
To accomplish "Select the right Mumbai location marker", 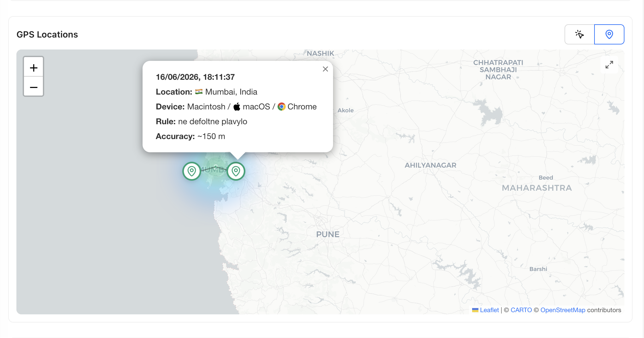I will (x=236, y=171).
